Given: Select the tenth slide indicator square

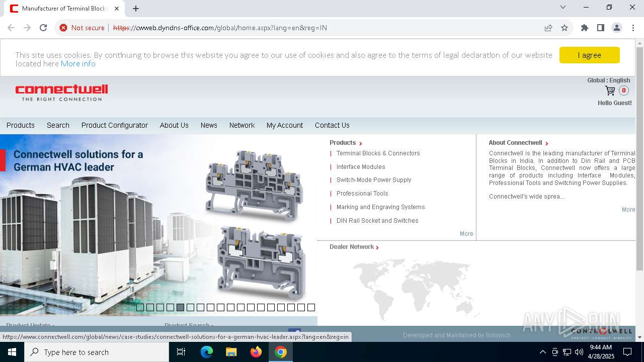Looking at the screenshot, I should (230, 307).
